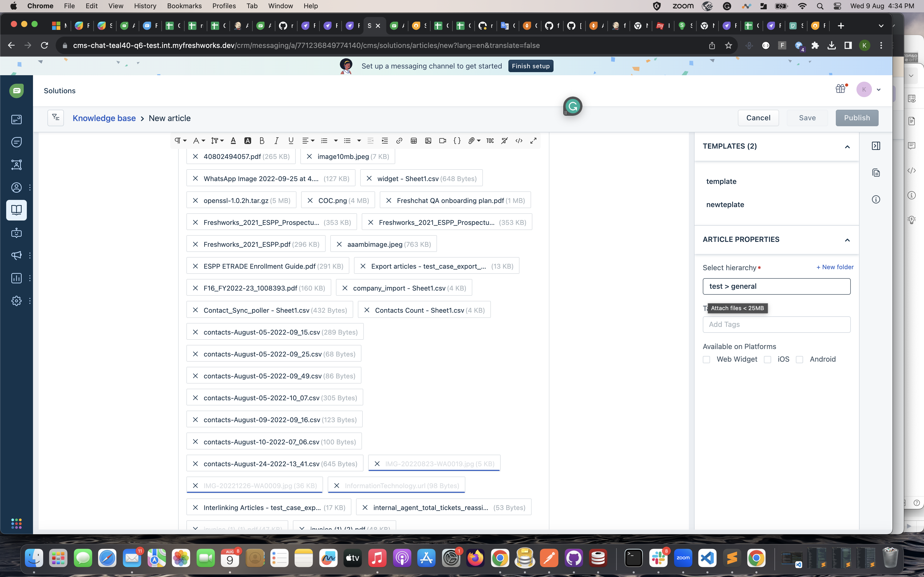The image size is (924, 577).
Task: Click the text color icon
Action: (x=233, y=141)
